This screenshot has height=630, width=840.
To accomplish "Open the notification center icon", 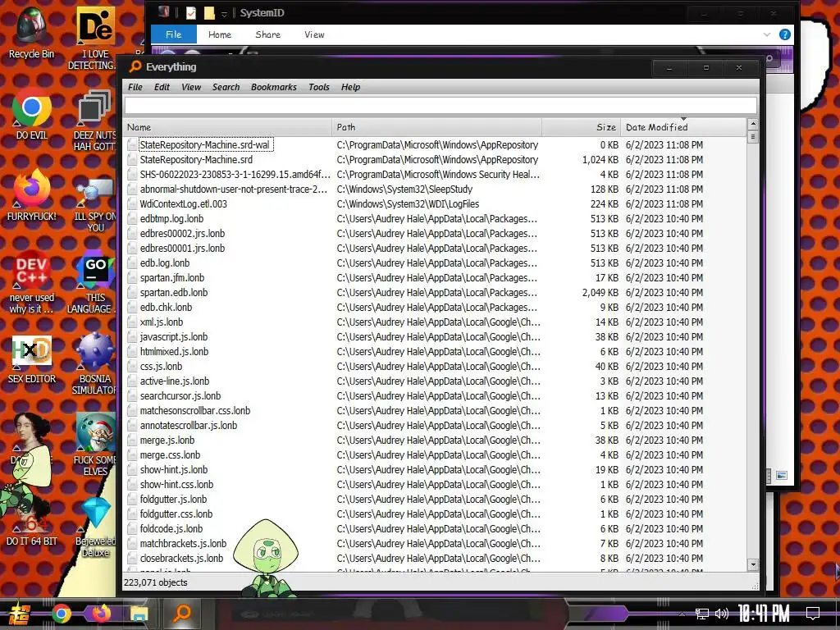I will pos(813,614).
